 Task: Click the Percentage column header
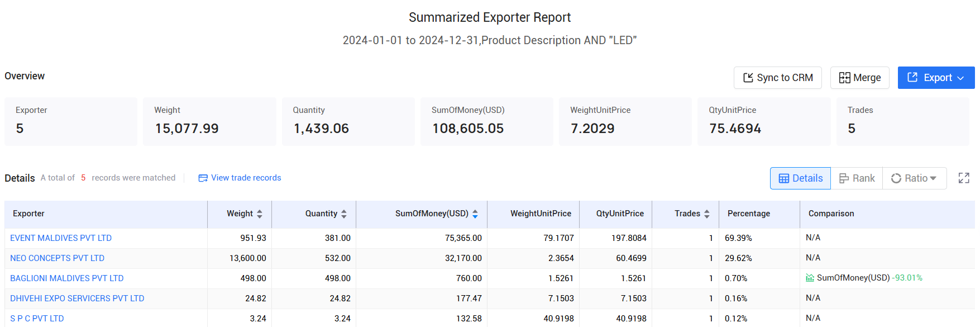tap(759, 214)
